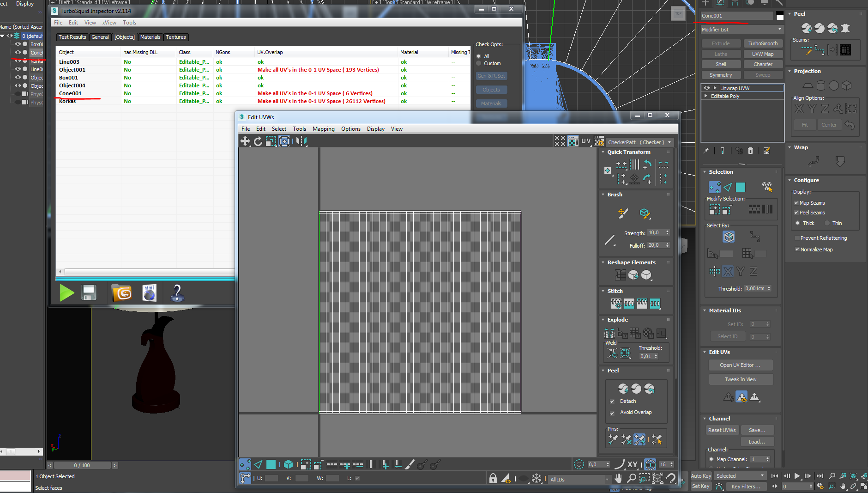The height and width of the screenshot is (493, 868).
Task: Open the CheckerPattern texture dropdown
Action: click(639, 142)
